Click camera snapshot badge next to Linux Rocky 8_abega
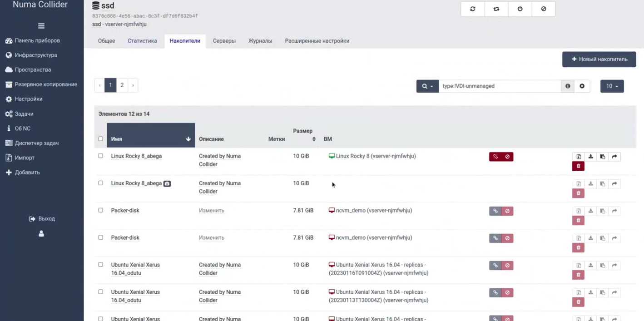This screenshot has width=644, height=321. (x=167, y=184)
